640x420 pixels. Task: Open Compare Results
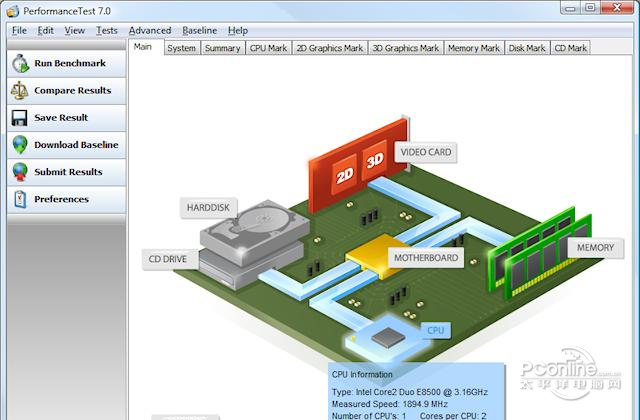67,91
